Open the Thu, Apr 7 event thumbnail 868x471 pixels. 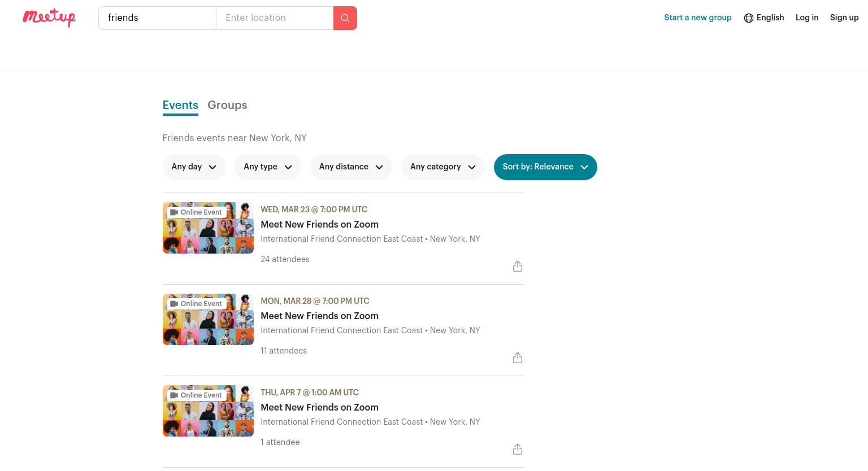click(208, 411)
